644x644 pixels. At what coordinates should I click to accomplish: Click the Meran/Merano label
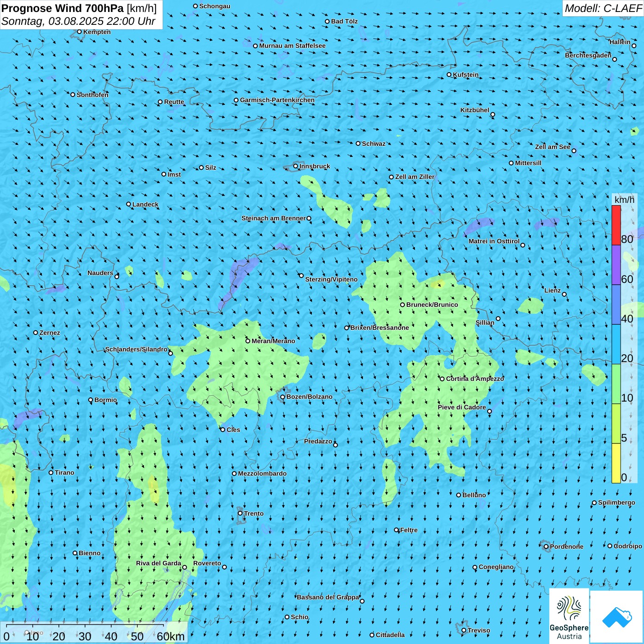(273, 341)
